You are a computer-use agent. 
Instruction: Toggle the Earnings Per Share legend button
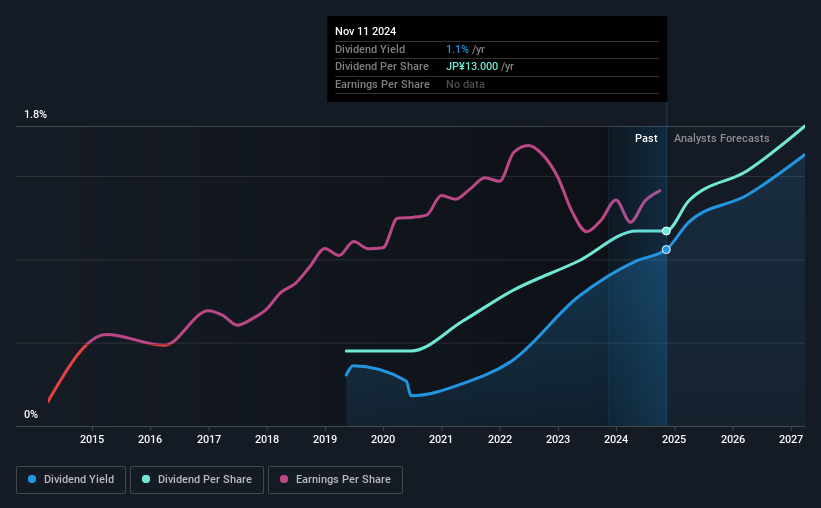pyautogui.click(x=335, y=480)
